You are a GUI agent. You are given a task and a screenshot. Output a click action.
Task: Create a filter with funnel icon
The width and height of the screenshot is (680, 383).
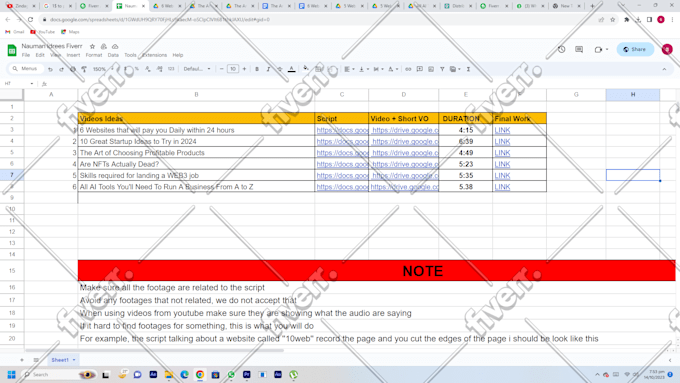click(442, 69)
